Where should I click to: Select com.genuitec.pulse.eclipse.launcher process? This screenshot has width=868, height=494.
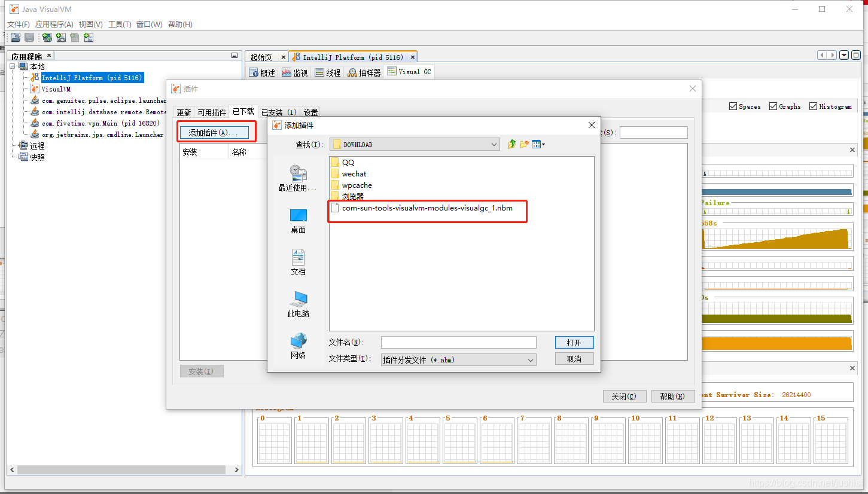(103, 100)
